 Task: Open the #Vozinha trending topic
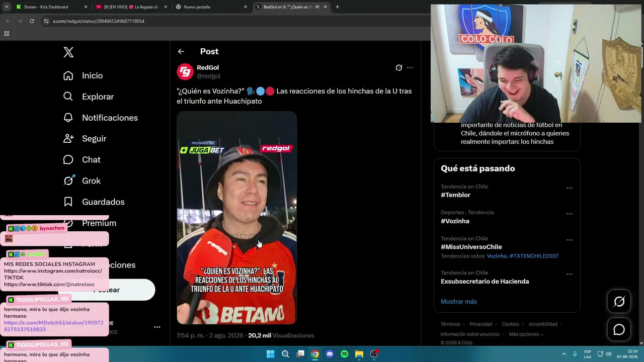pyautogui.click(x=455, y=221)
